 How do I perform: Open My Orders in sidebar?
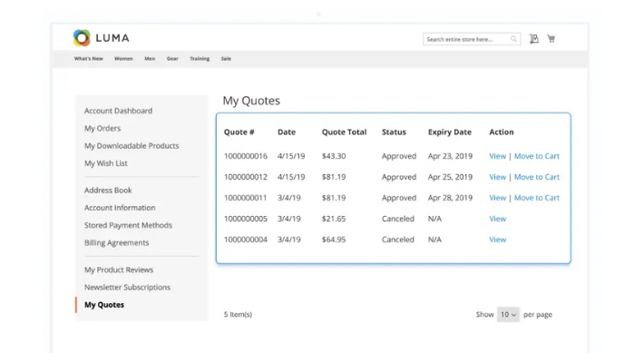tap(102, 129)
